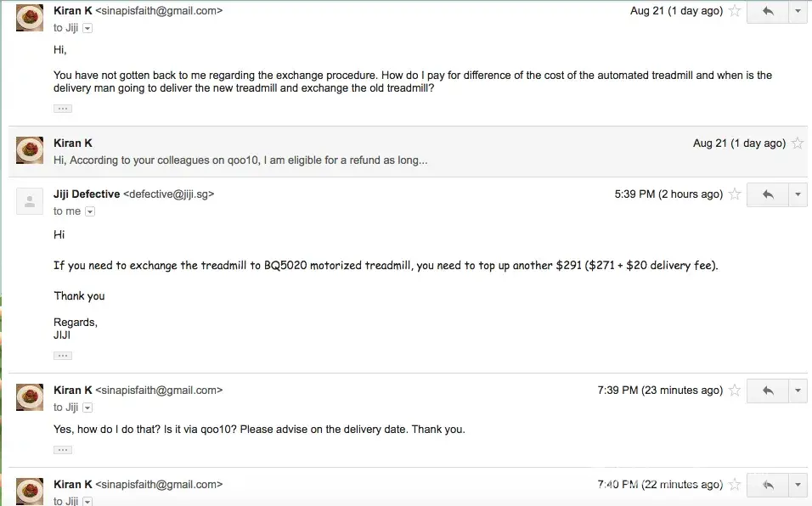Open more options for Jiji Defective's message

(798, 195)
